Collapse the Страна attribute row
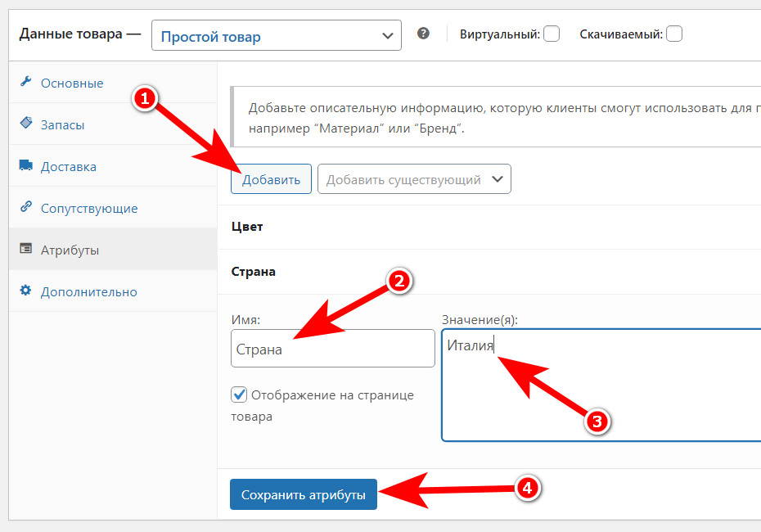Viewport: 761px width, 532px height. click(x=489, y=272)
